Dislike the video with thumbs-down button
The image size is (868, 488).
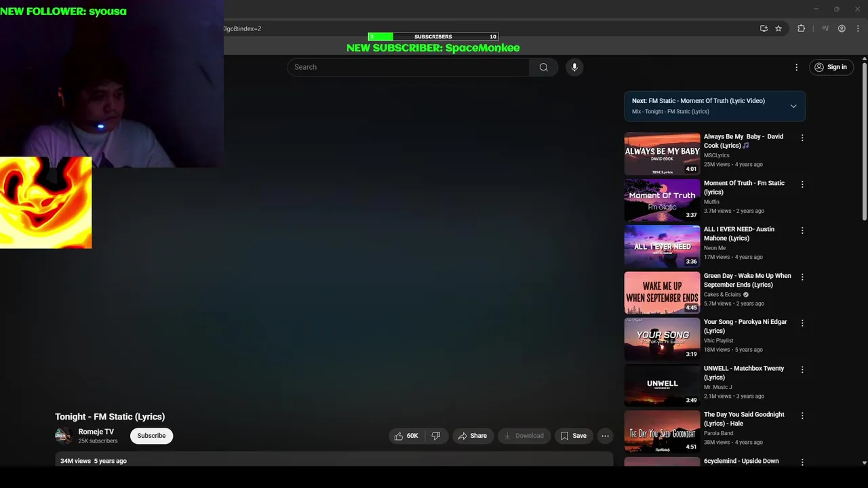tap(436, 436)
